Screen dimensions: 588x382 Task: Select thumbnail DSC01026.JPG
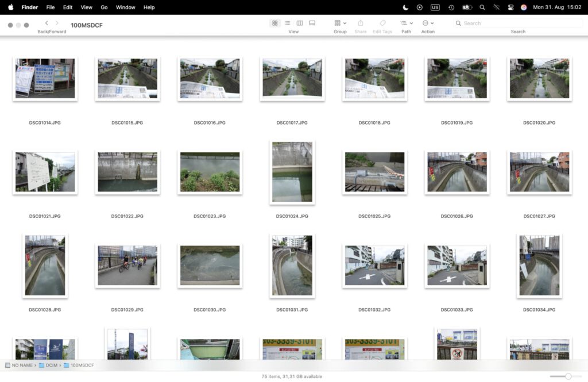pyautogui.click(x=457, y=172)
